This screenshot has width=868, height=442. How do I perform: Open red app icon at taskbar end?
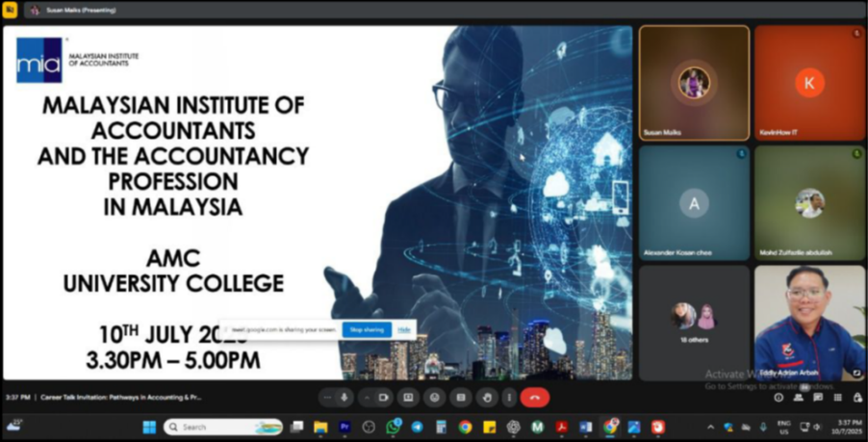point(658,427)
